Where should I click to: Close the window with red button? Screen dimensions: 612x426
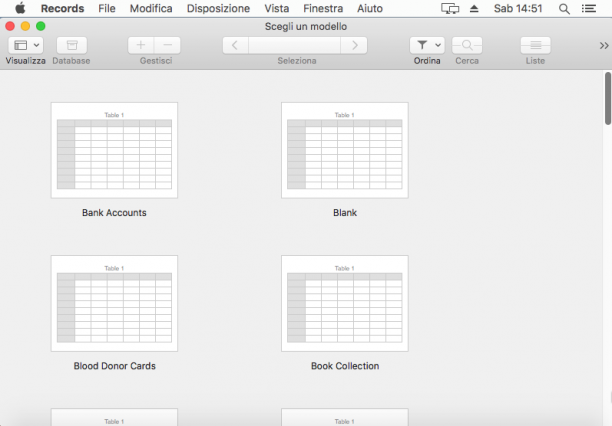10,26
